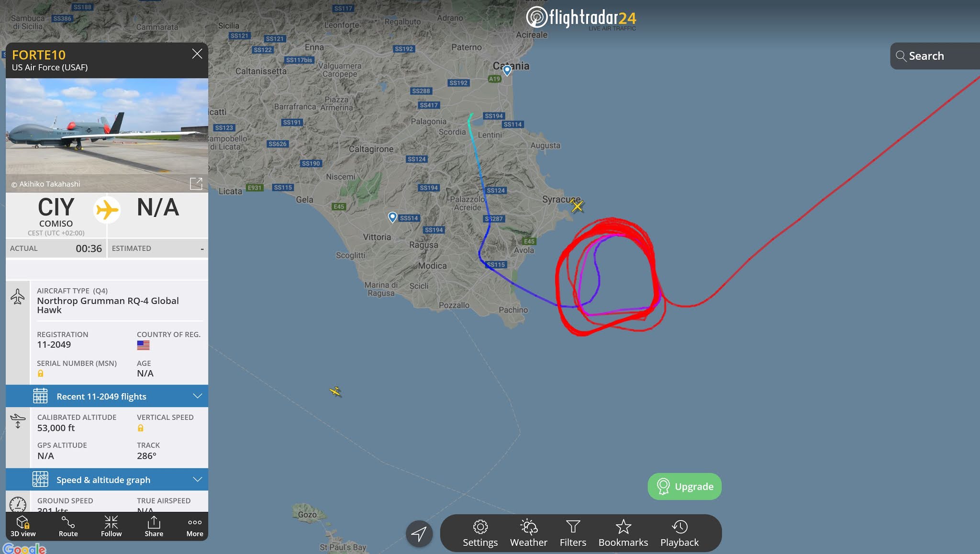Click the green Upgrade button
The image size is (980, 554).
(x=684, y=486)
